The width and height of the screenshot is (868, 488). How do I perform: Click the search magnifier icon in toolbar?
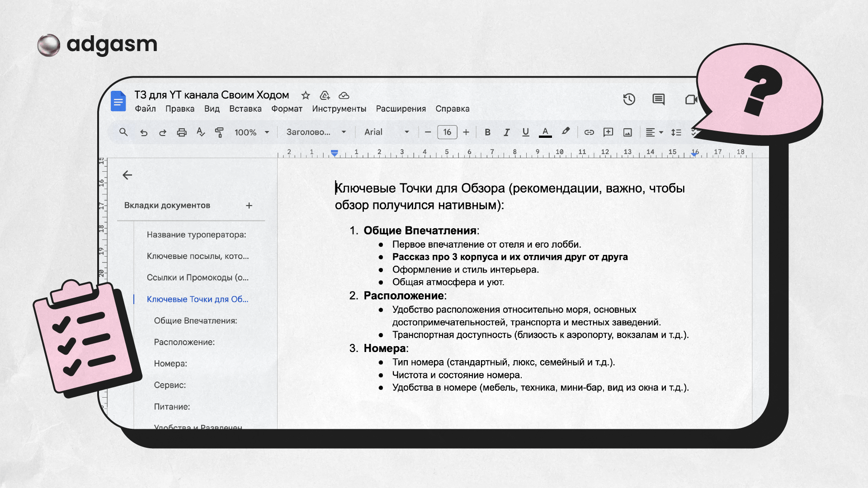coord(123,132)
